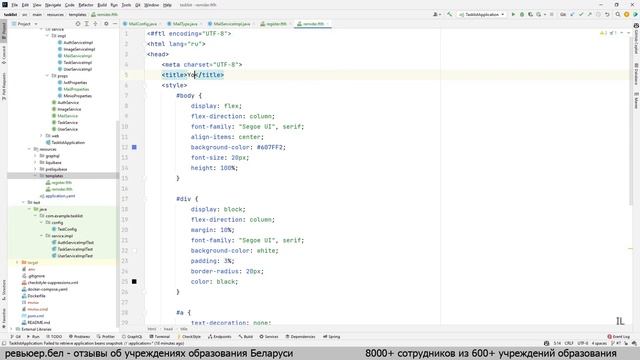Viewport: 640px width, 360px height.
Task: Open the Navigate menu
Action: click(x=53, y=5)
